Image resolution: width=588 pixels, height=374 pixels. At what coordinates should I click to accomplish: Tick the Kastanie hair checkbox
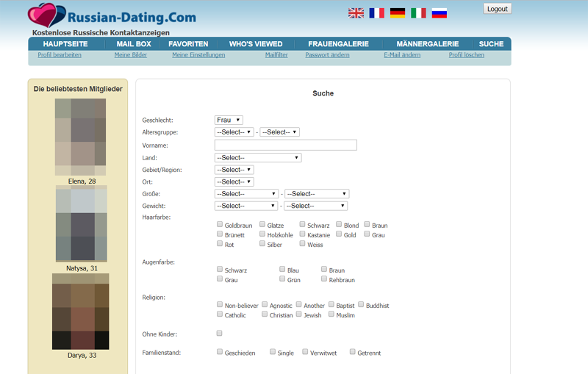pyautogui.click(x=302, y=234)
